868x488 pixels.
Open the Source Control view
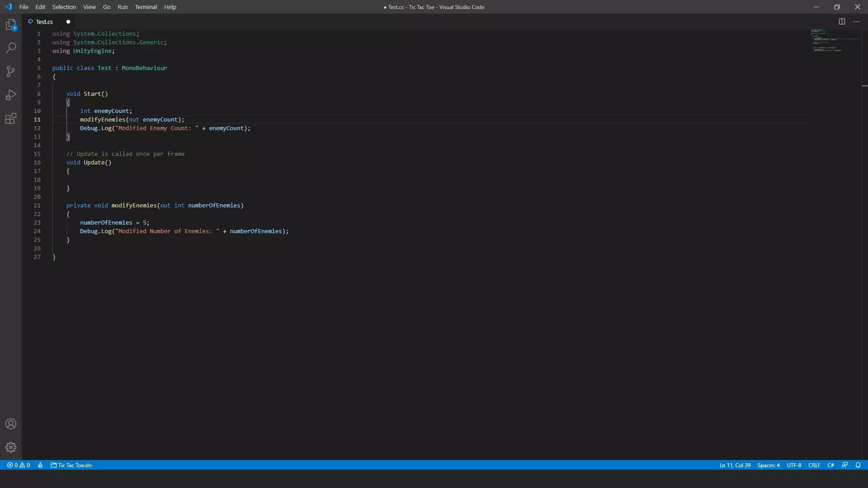11,71
